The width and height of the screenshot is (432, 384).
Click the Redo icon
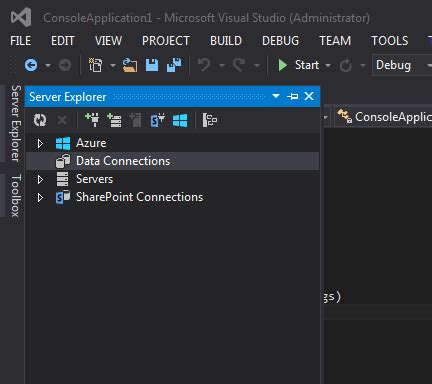239,65
